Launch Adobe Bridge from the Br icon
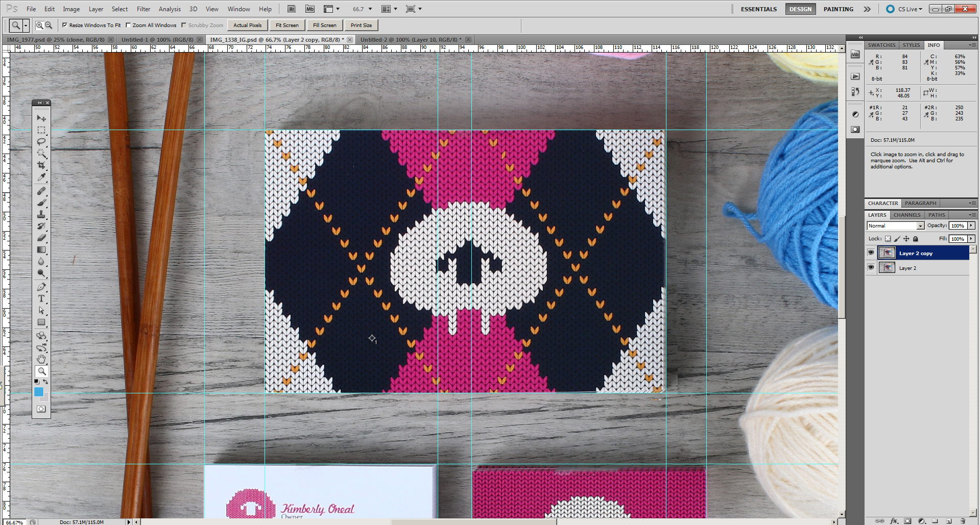Image resolution: width=980 pixels, height=525 pixels. coord(292,9)
